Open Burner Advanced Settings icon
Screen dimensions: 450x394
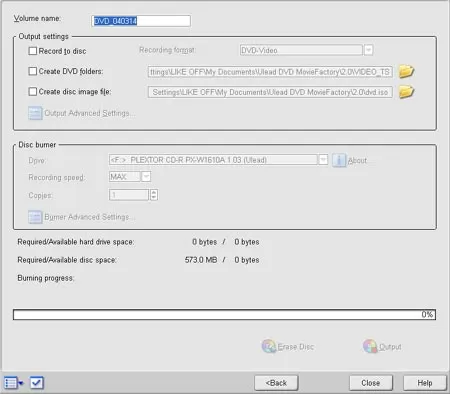point(35,217)
